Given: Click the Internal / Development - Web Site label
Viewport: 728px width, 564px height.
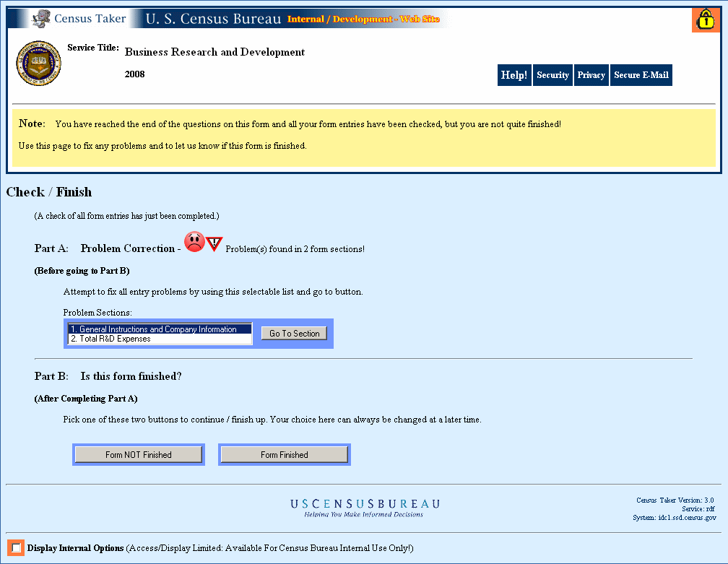Looking at the screenshot, I should 363,19.
